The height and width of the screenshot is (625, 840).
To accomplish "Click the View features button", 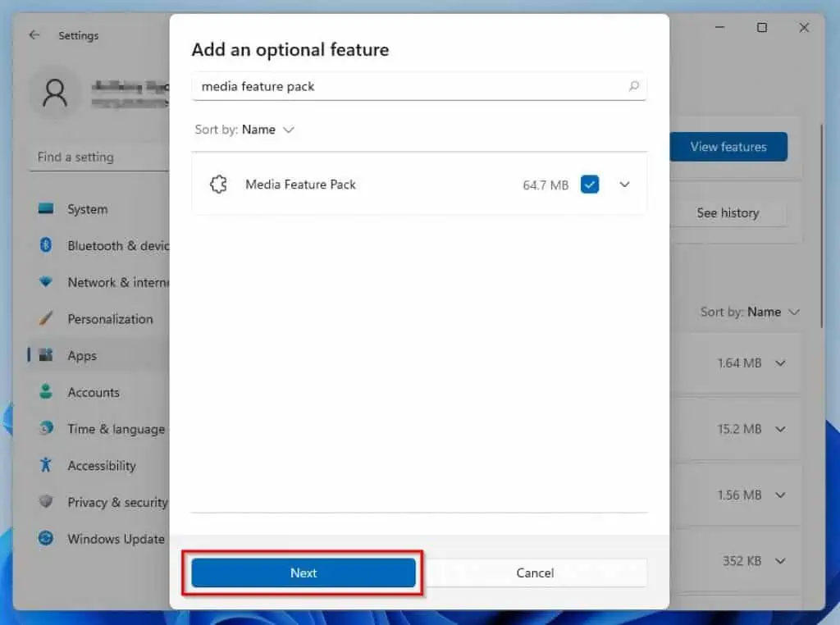I will [728, 146].
